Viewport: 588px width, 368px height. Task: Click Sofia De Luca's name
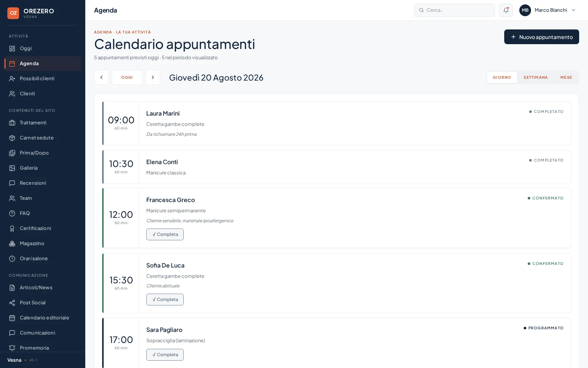point(165,265)
